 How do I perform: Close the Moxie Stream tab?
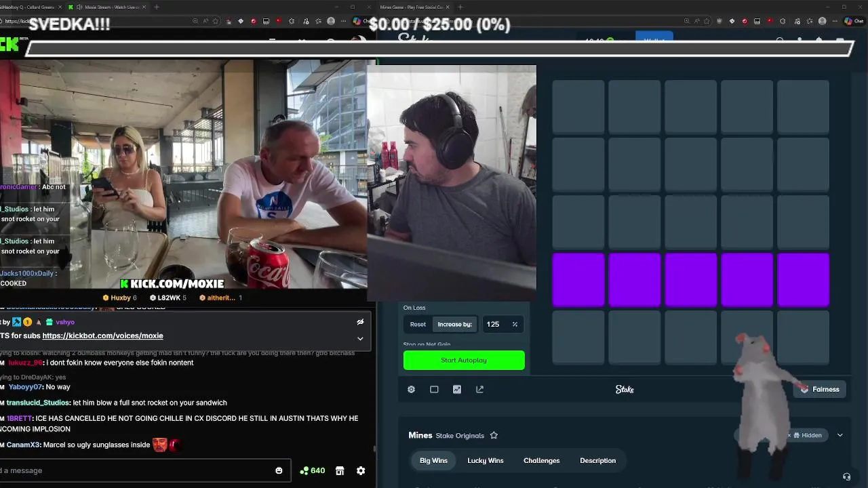[x=144, y=7]
